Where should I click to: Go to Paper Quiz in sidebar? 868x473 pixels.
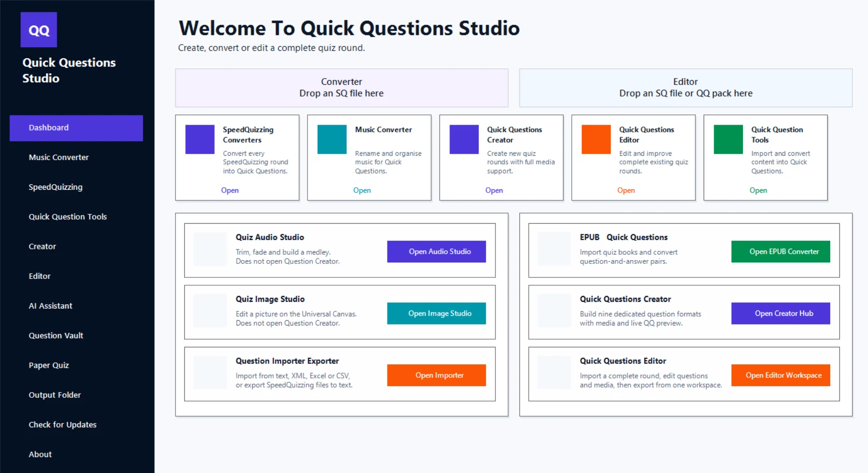76,365
